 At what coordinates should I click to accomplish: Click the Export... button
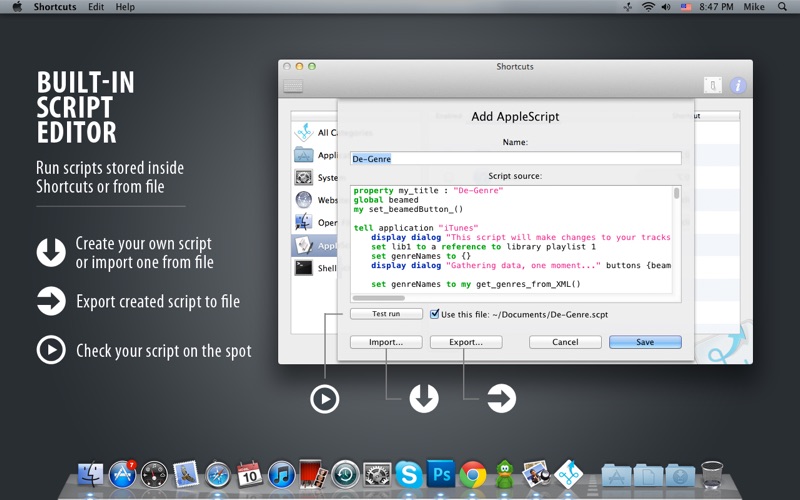(x=466, y=342)
